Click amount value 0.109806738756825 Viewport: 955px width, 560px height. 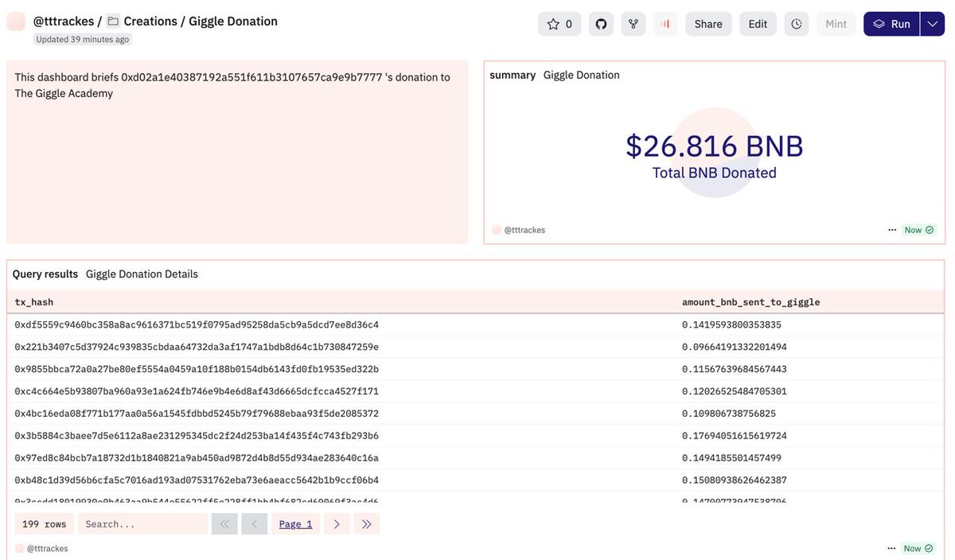729,414
